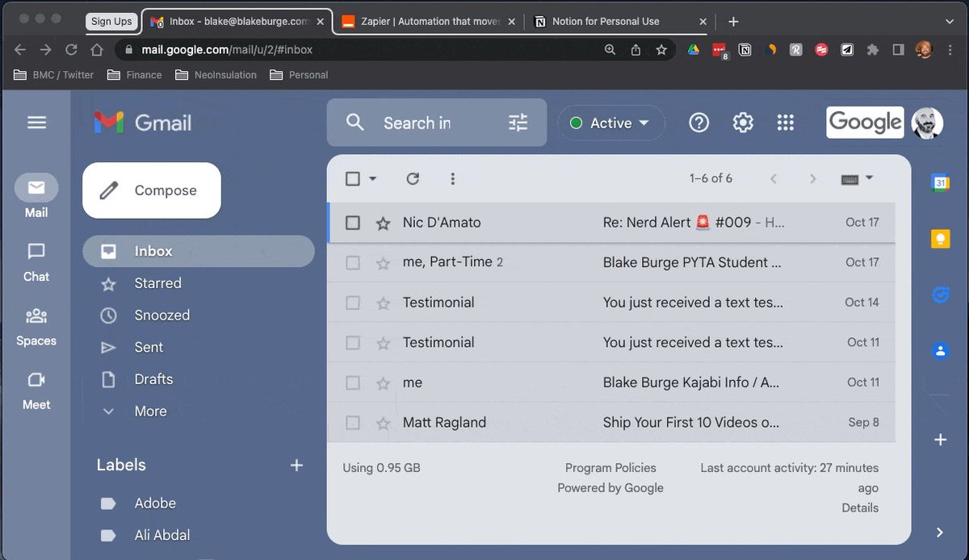Open the input tools keyboard dropdown
This screenshot has width=969, height=560.
pos(858,178)
